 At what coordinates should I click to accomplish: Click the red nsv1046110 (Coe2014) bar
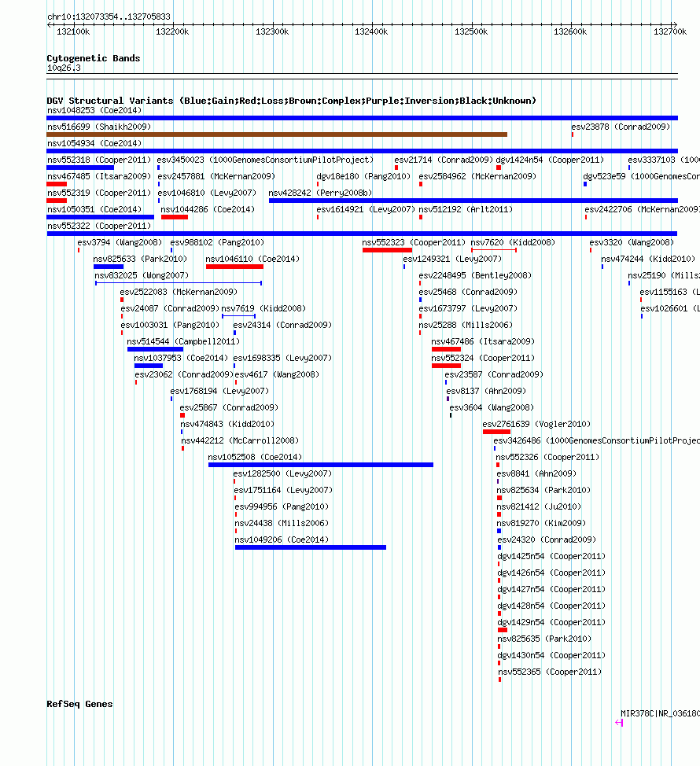pos(234,267)
